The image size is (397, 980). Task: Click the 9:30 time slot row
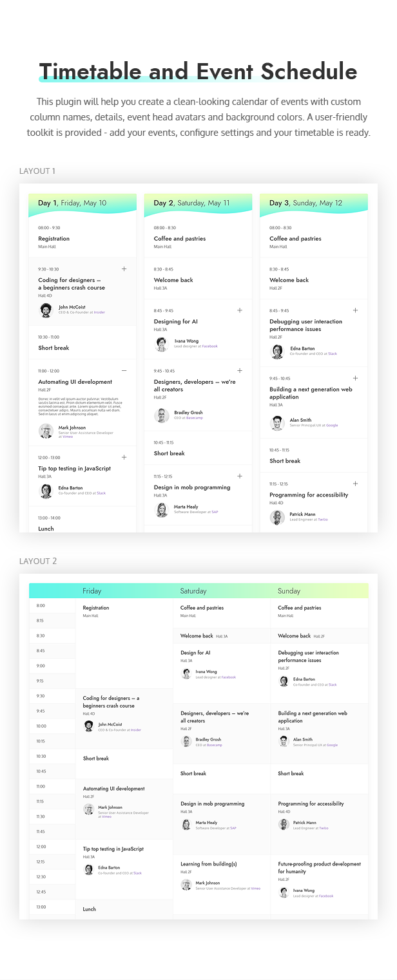52,695
